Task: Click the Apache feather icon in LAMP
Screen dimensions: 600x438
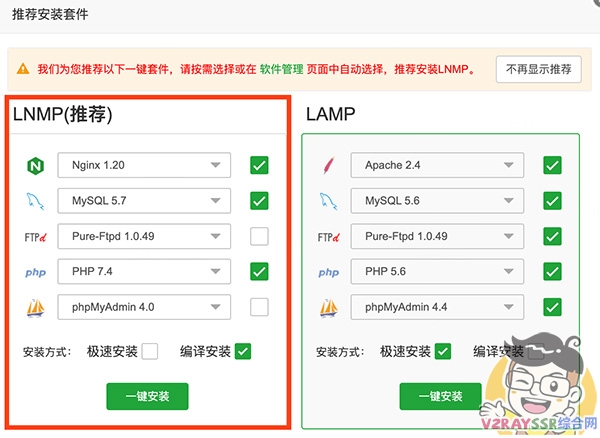Action: click(x=329, y=166)
